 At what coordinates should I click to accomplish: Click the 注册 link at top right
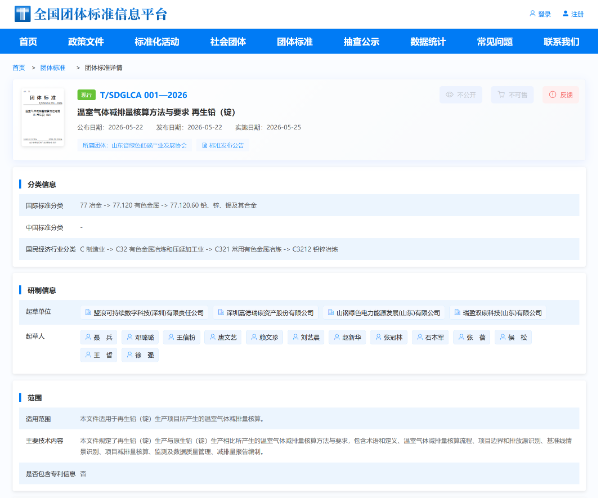point(573,14)
